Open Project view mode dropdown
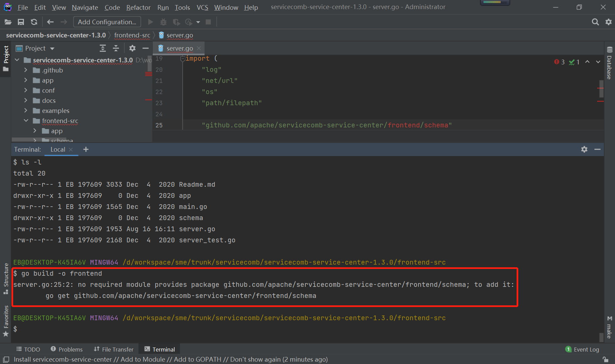This screenshot has width=615, height=364. pyautogui.click(x=52, y=49)
